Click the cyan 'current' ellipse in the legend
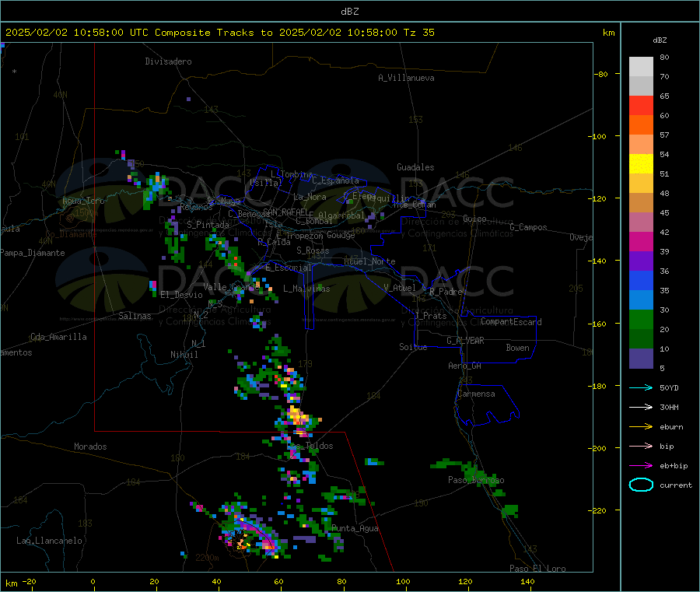 tap(641, 485)
